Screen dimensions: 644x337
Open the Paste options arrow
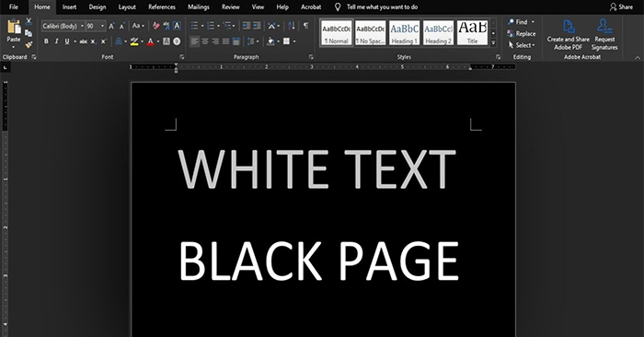[x=14, y=47]
